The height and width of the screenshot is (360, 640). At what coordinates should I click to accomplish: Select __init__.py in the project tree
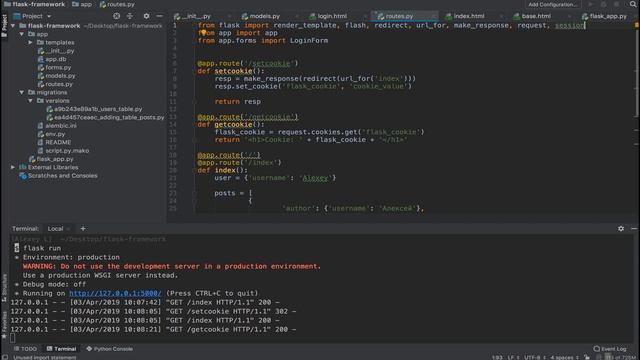(x=56, y=51)
